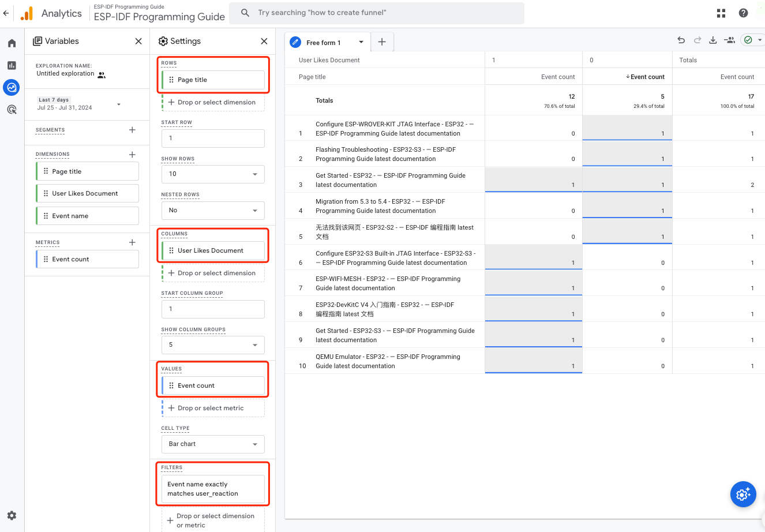Download the exploration data
This screenshot has width=765, height=532.
(x=713, y=40)
